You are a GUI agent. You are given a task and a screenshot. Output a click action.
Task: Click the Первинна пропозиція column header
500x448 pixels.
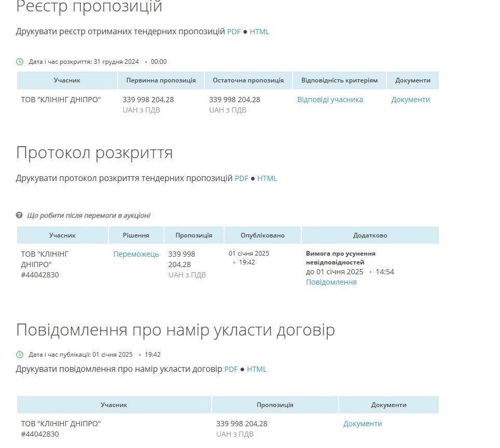pyautogui.click(x=161, y=80)
